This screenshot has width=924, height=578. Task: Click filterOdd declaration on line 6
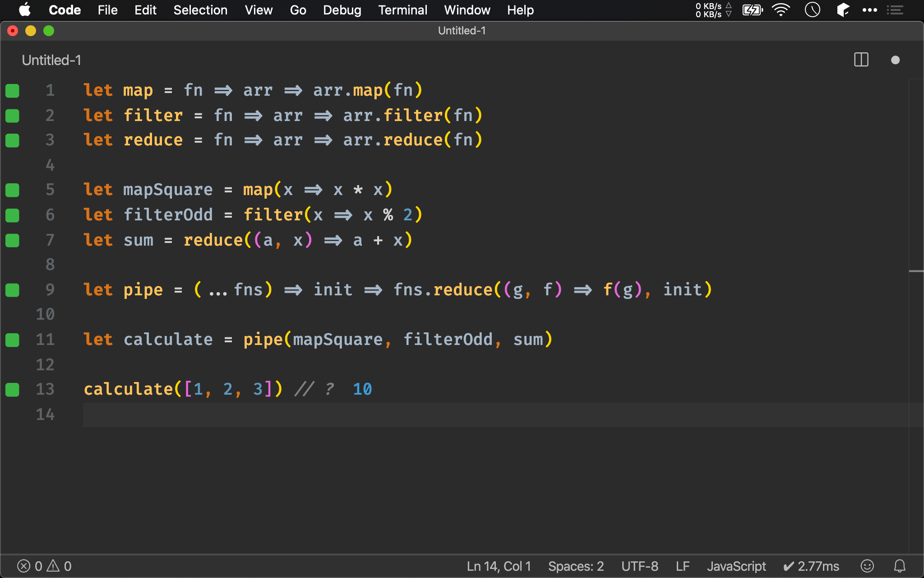168,215
